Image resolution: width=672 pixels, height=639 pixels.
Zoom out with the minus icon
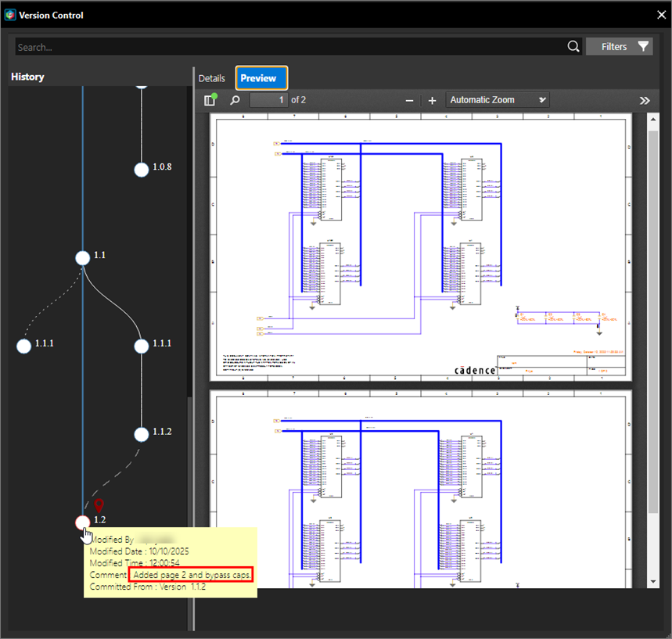coord(409,100)
